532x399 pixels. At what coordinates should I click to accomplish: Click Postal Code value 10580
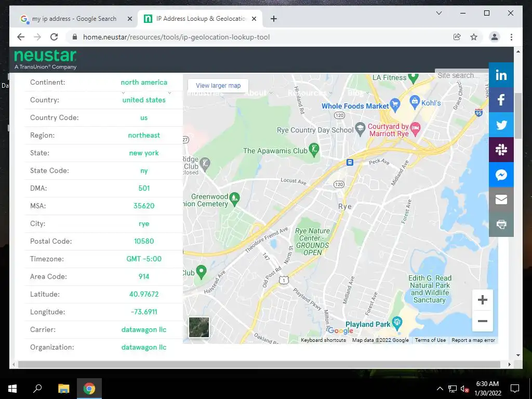click(x=144, y=241)
